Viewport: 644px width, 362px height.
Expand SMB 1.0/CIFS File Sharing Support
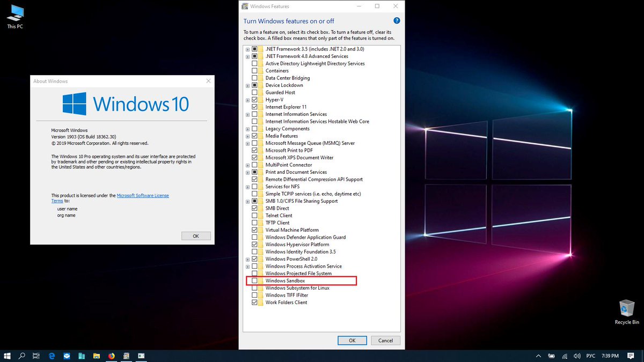[x=248, y=201]
